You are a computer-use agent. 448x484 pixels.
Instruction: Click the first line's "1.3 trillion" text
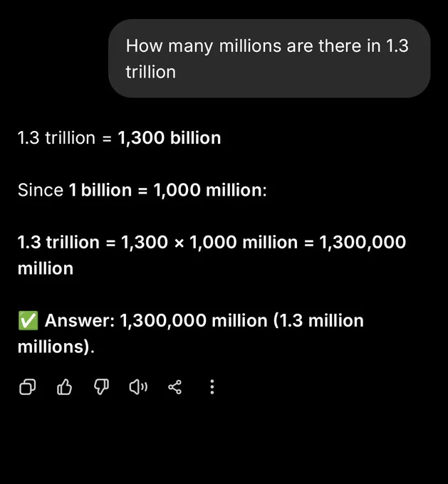click(56, 137)
